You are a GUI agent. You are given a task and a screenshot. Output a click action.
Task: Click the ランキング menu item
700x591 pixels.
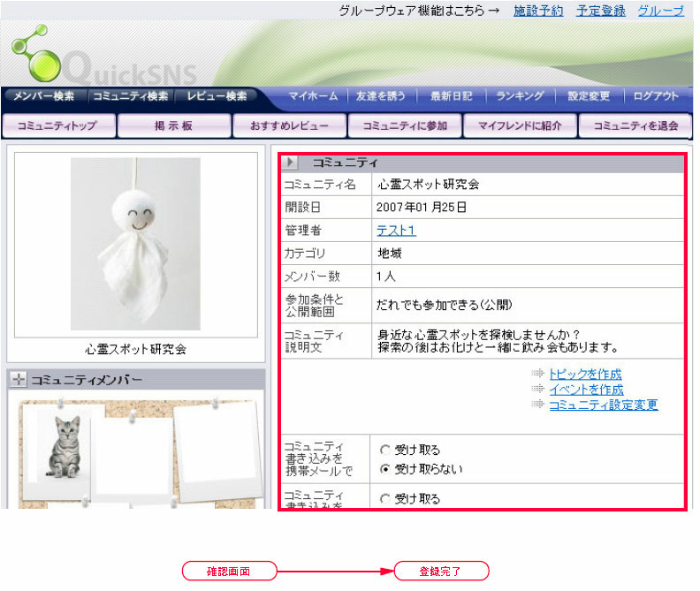point(520,96)
